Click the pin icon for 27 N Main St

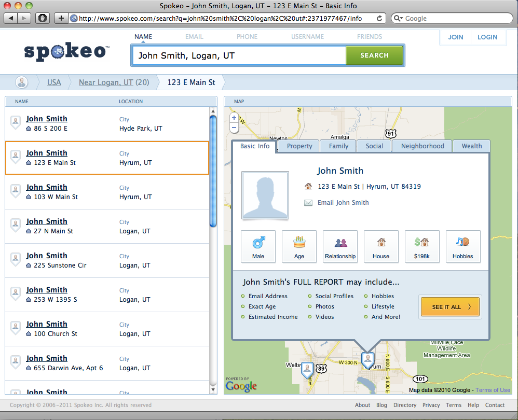pyautogui.click(x=16, y=226)
